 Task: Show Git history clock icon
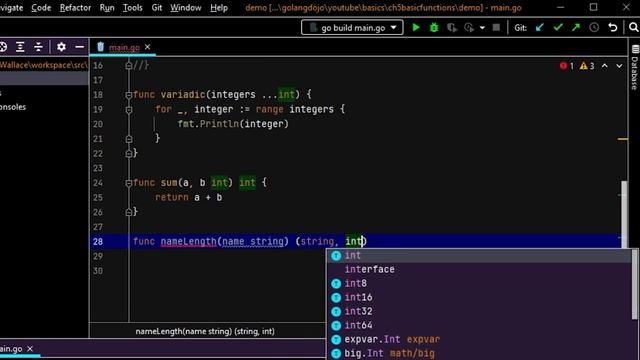(x=594, y=27)
